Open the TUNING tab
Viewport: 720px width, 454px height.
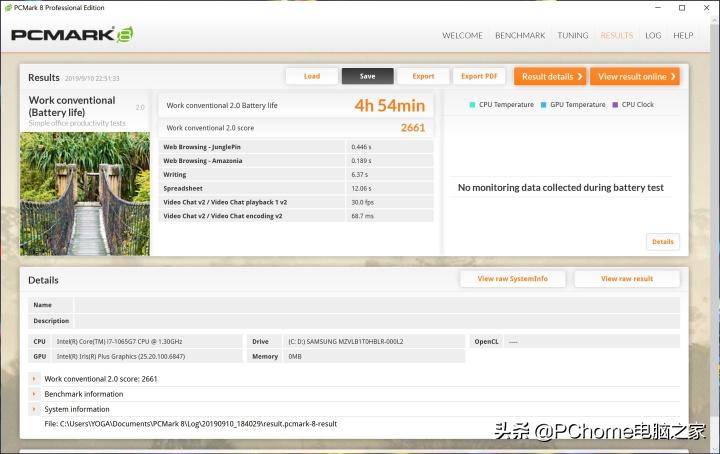[573, 35]
